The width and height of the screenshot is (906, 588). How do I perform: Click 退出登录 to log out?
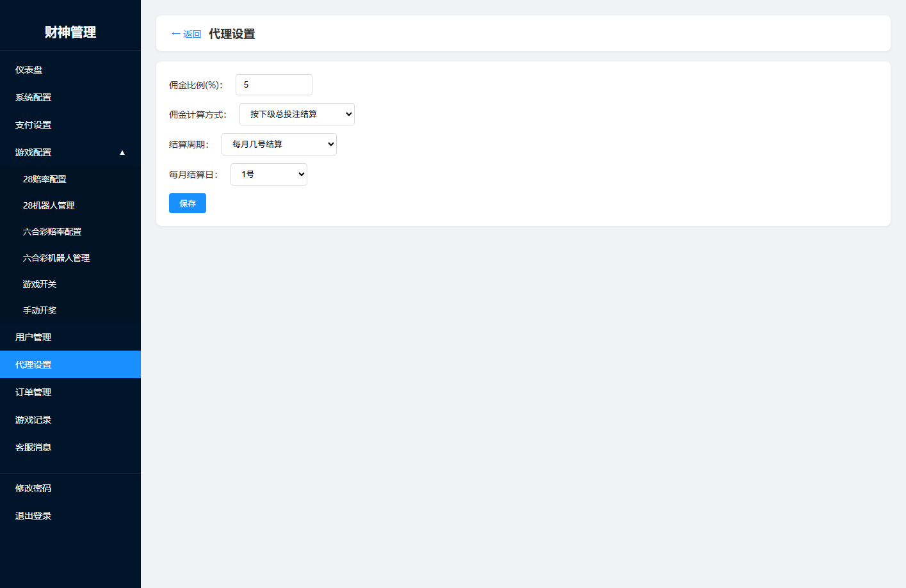pos(70,516)
